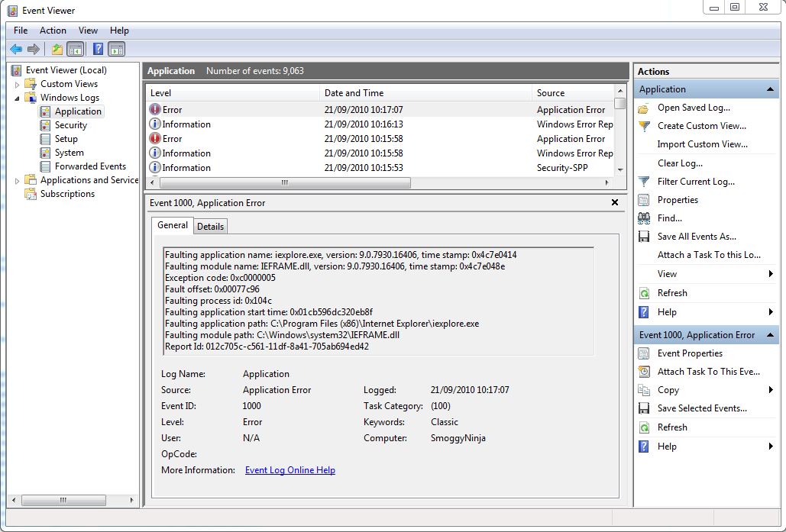This screenshot has height=532, width=786.
Task: Open the View menu in menu bar
Action: [88, 31]
